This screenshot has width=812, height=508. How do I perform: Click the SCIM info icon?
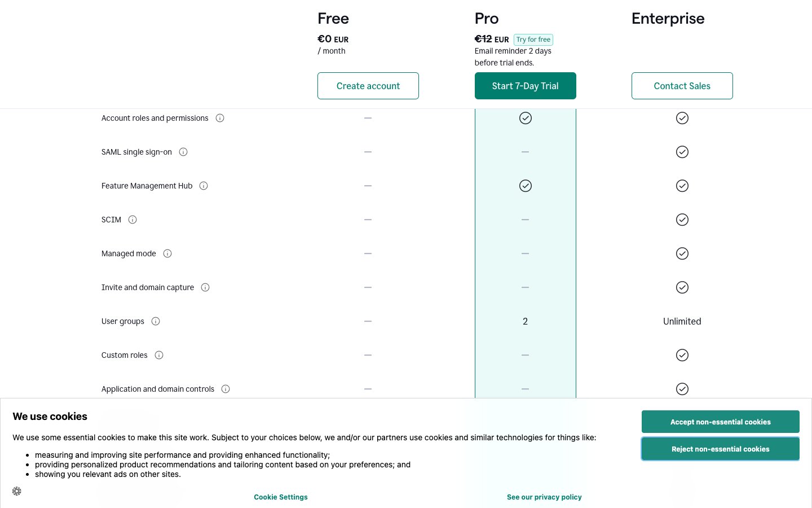133,220
